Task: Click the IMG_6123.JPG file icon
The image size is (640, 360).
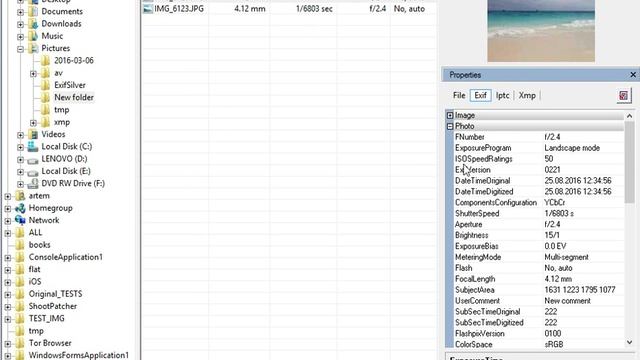Action: click(148, 9)
